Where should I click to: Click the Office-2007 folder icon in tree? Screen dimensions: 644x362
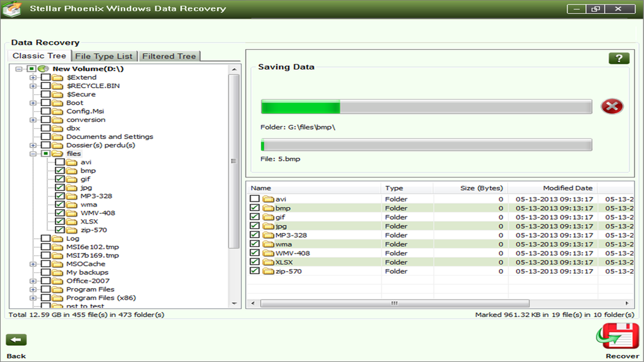57,281
